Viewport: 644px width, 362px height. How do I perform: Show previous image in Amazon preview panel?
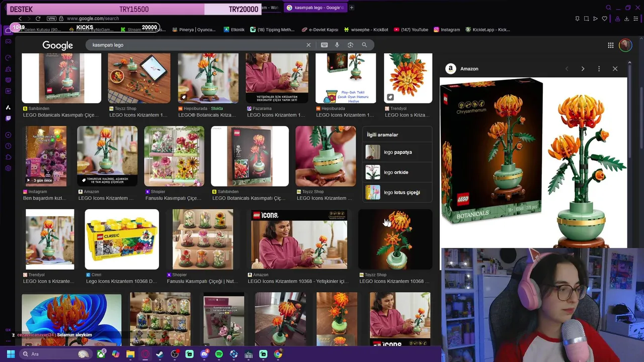point(567,69)
